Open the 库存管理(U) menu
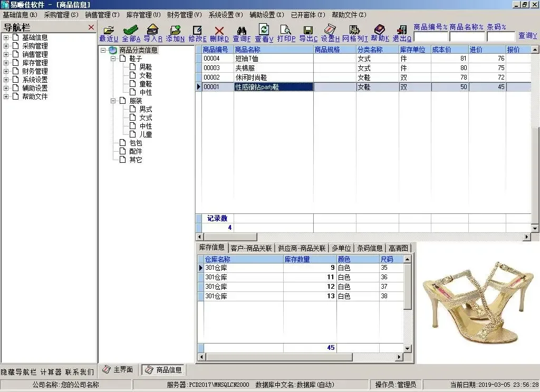Screen dimensions: 540x392 143,15
